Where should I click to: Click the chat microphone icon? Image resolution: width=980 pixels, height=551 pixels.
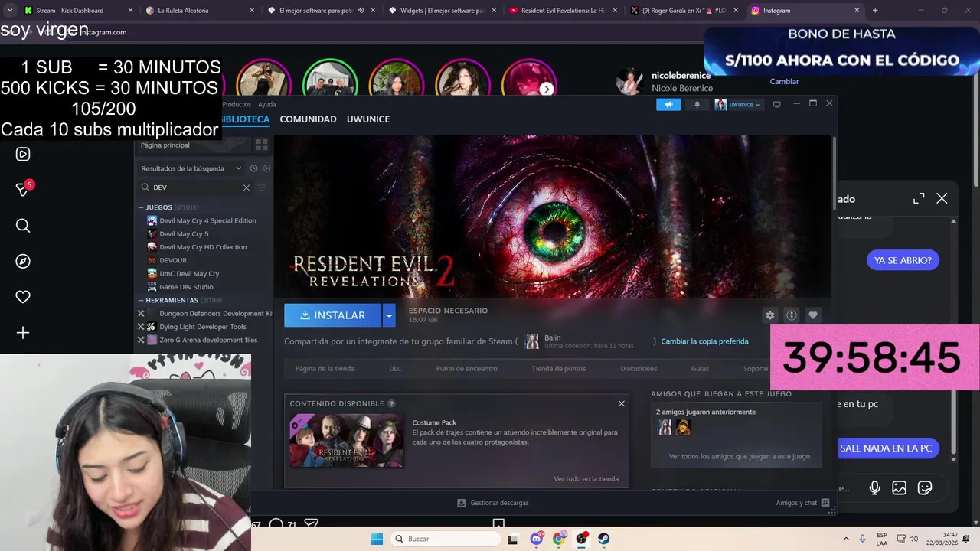(x=874, y=488)
